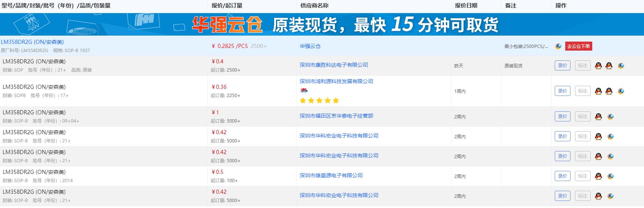The height and width of the screenshot is (208, 644).
Task: Click 供应商名称 column header
Action: click(315, 6)
